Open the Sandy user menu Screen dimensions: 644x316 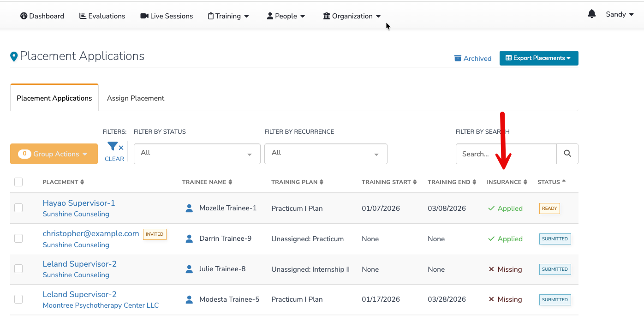[619, 14]
